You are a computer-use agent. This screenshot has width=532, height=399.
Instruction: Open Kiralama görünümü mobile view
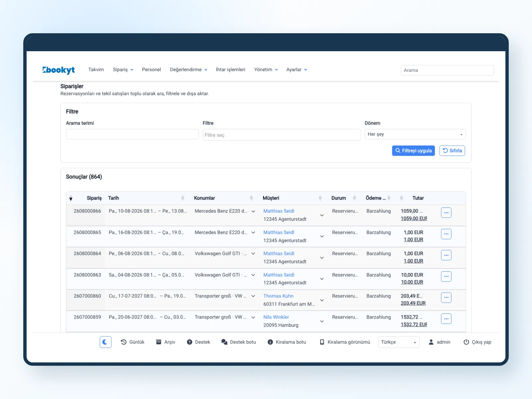[x=345, y=342]
